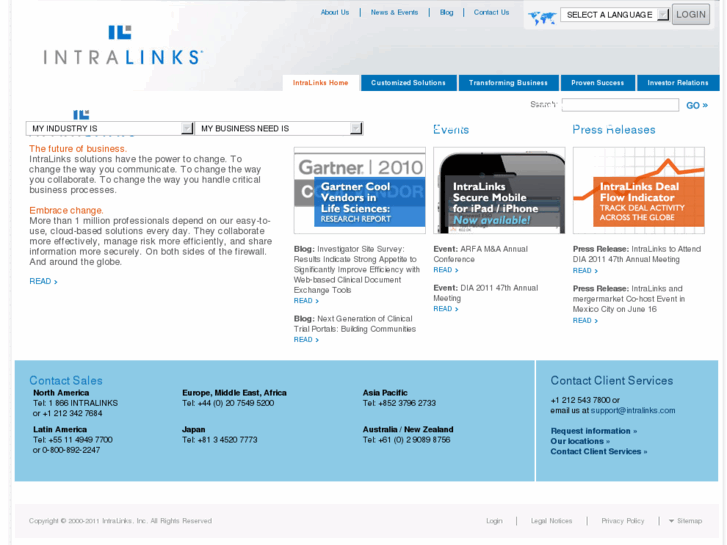Viewport: 727px width, 545px height.
Task: Click the GO search button
Action: (x=697, y=105)
